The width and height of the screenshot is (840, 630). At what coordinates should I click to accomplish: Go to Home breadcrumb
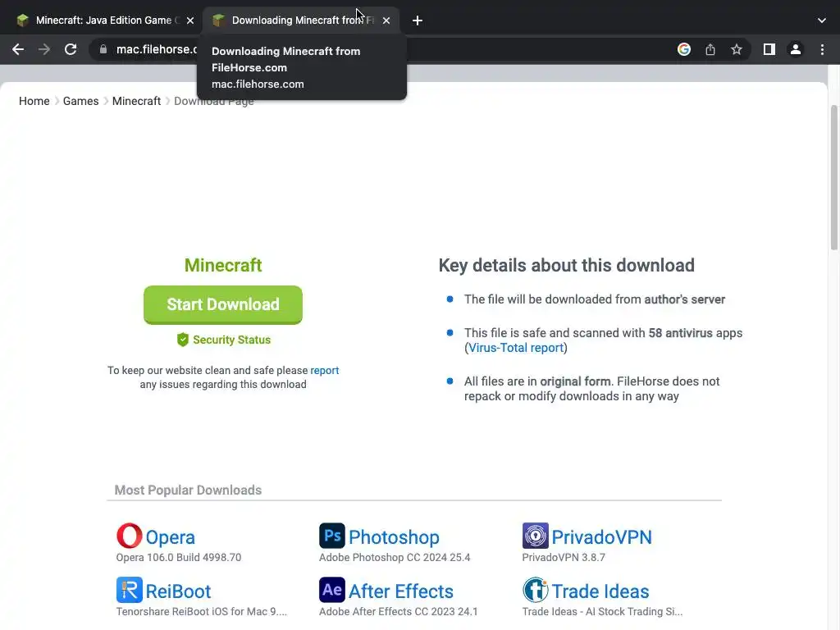coord(34,101)
